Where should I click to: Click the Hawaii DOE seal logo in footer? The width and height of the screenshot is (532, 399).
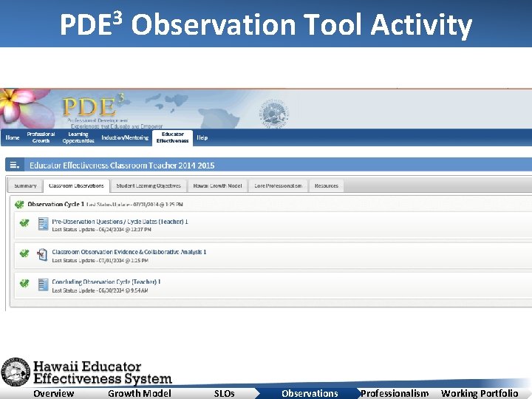pyautogui.click(x=16, y=372)
